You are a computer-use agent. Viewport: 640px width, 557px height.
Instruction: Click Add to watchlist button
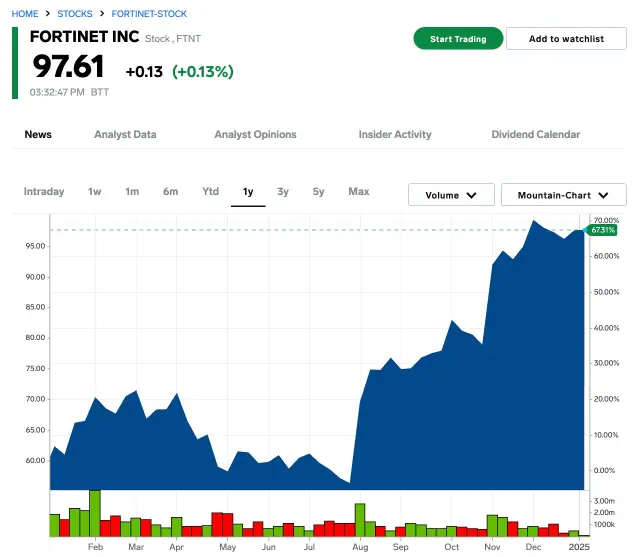pyautogui.click(x=566, y=39)
